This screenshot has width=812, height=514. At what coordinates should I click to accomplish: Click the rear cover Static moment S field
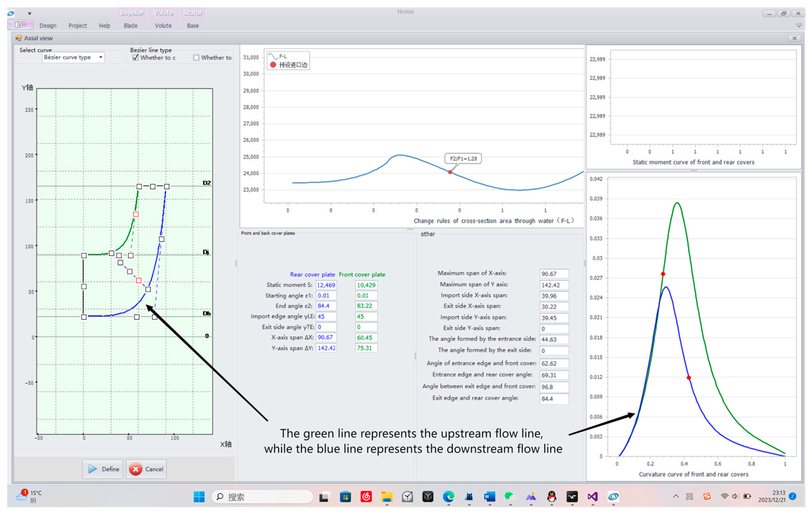[x=326, y=285]
